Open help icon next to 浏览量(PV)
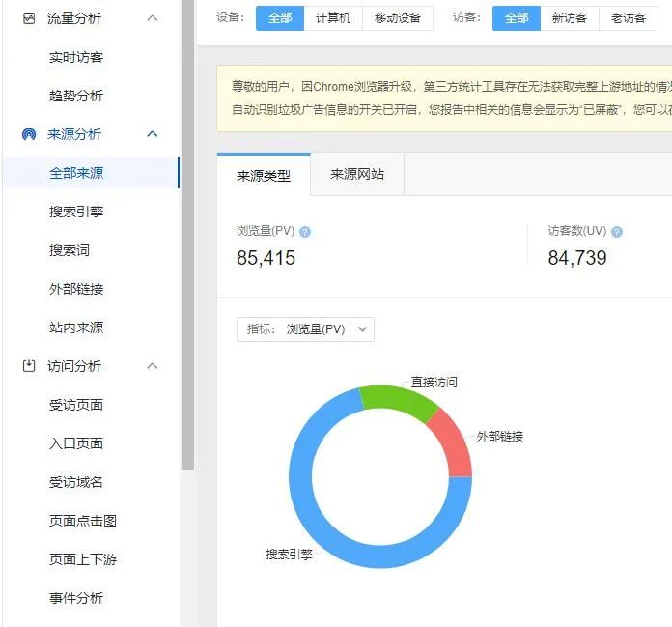This screenshot has width=672, height=627. [x=305, y=232]
